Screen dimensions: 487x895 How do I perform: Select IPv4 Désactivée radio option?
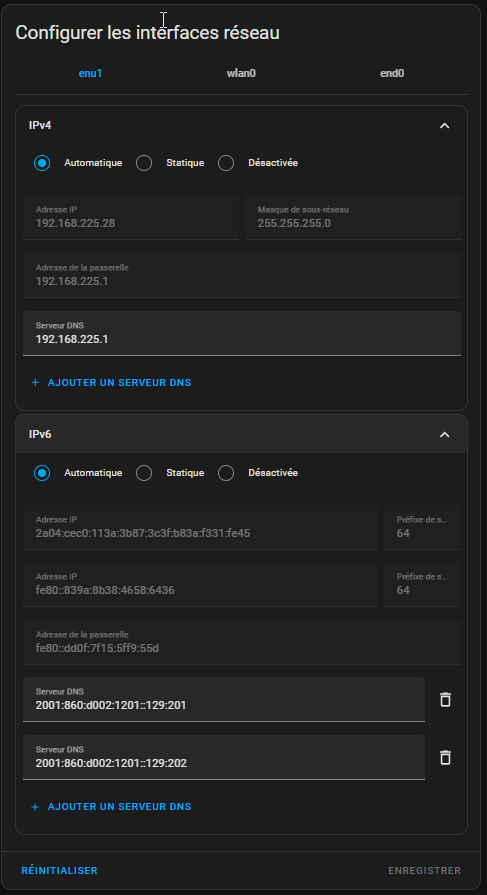226,163
